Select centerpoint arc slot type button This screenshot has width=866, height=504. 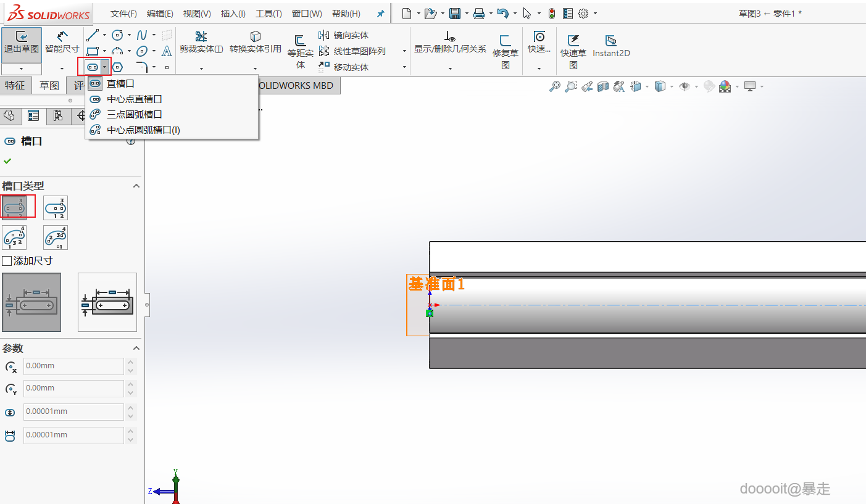click(x=56, y=238)
